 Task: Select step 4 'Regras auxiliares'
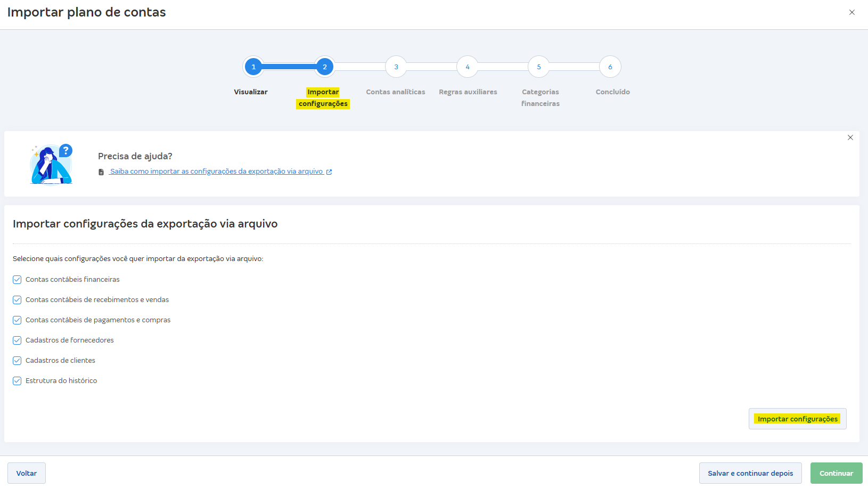coord(467,67)
